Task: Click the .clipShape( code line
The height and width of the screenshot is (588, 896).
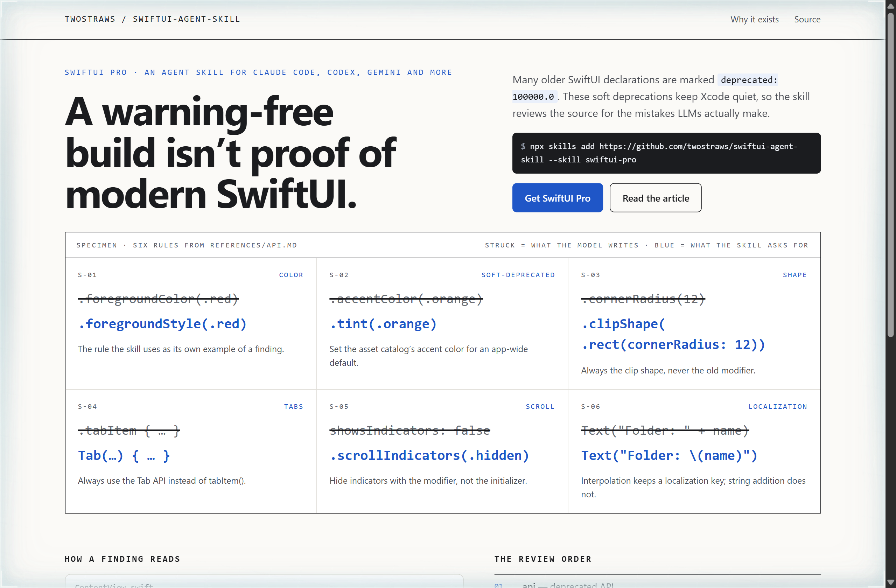Action: 623,324
